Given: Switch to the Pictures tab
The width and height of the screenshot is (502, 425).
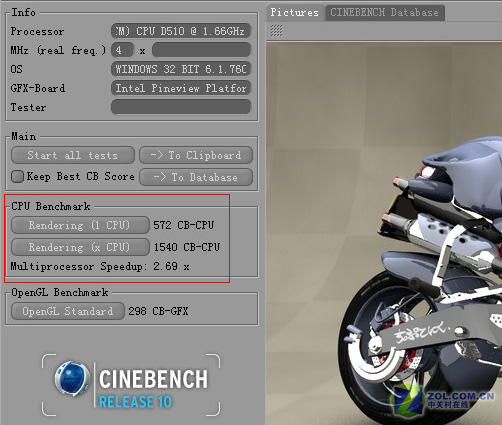Looking at the screenshot, I should point(294,12).
